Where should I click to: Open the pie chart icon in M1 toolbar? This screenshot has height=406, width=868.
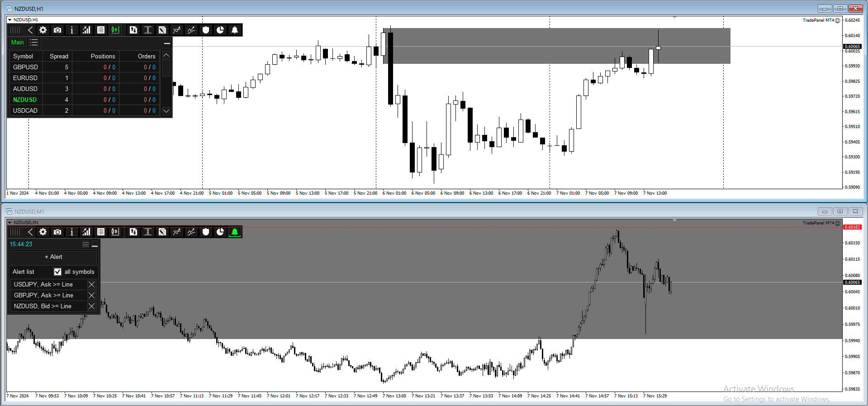tap(220, 232)
